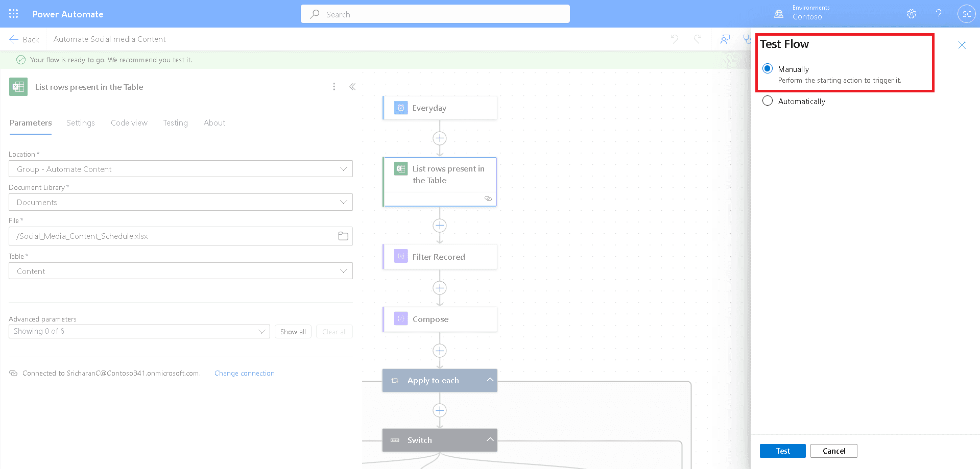This screenshot has width=980, height=469.
Task: Open the Table dropdown showing Content
Action: coord(343,271)
